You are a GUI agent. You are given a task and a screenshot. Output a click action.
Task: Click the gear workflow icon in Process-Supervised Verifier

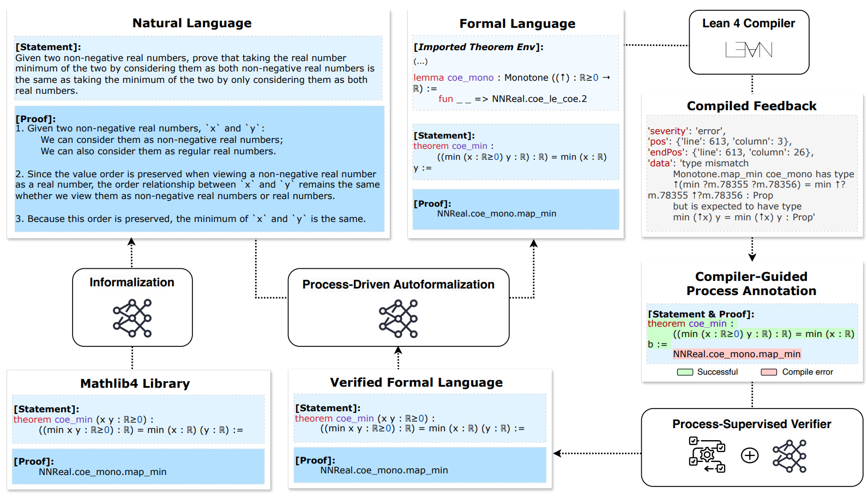[x=707, y=454]
